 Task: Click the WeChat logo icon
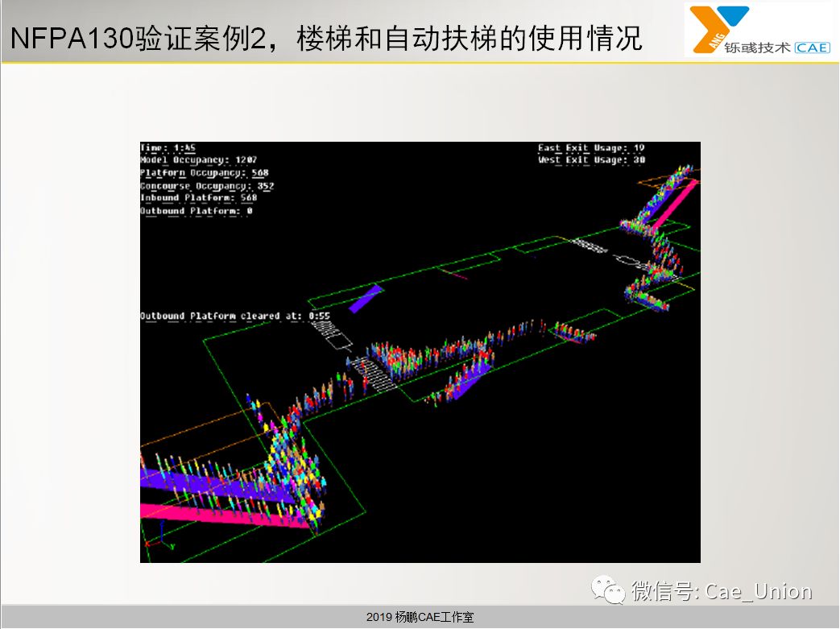pyautogui.click(x=608, y=590)
